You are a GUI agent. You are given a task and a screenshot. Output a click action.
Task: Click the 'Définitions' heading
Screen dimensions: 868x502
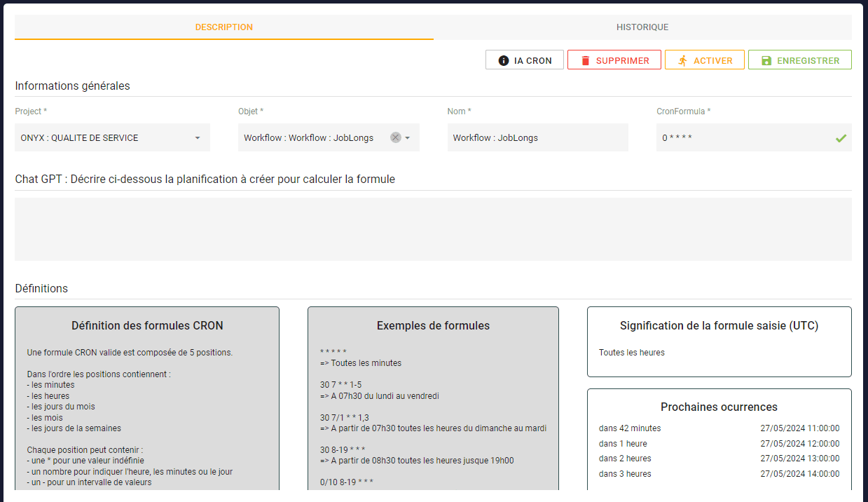point(41,288)
